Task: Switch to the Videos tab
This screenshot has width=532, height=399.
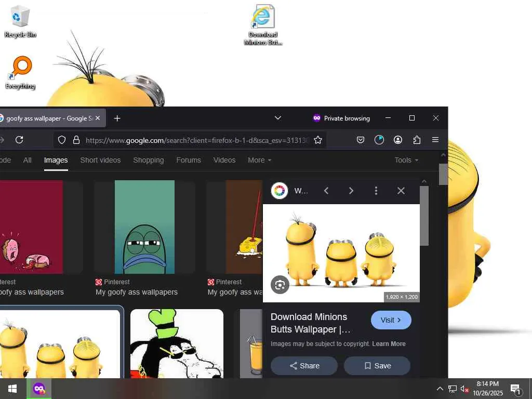Action: [x=224, y=160]
